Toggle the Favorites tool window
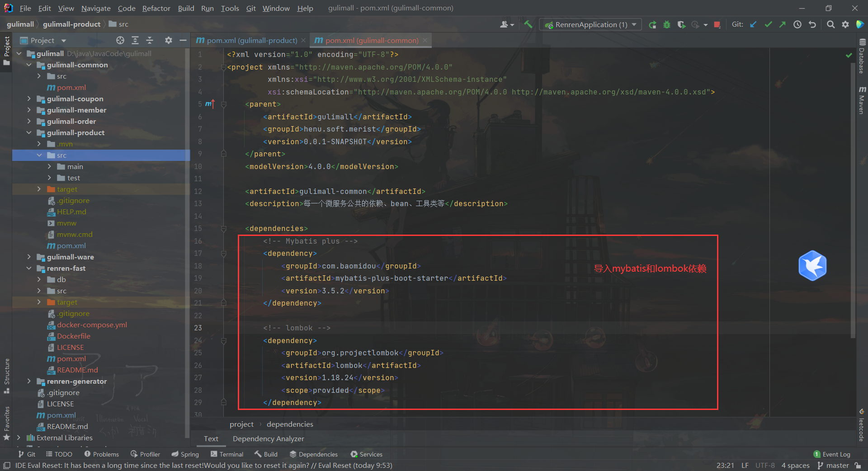The height and width of the screenshot is (471, 868). pyautogui.click(x=6, y=423)
